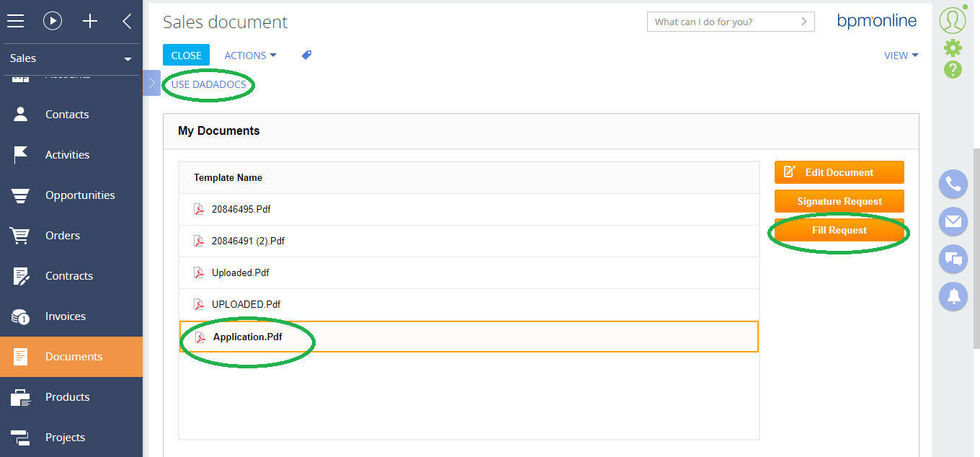
Task: Expand the left panel with the blue arrow tab
Action: pos(151,83)
